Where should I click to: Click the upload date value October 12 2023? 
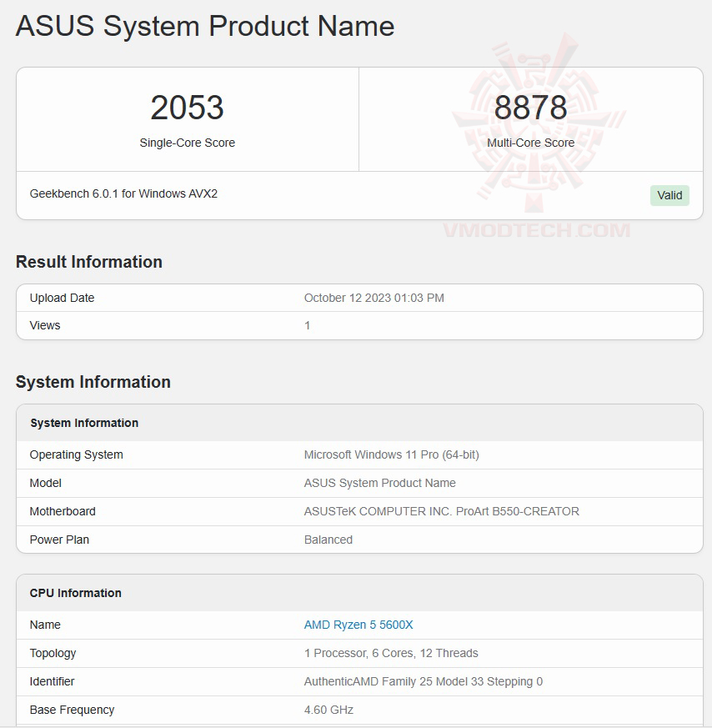pyautogui.click(x=374, y=298)
